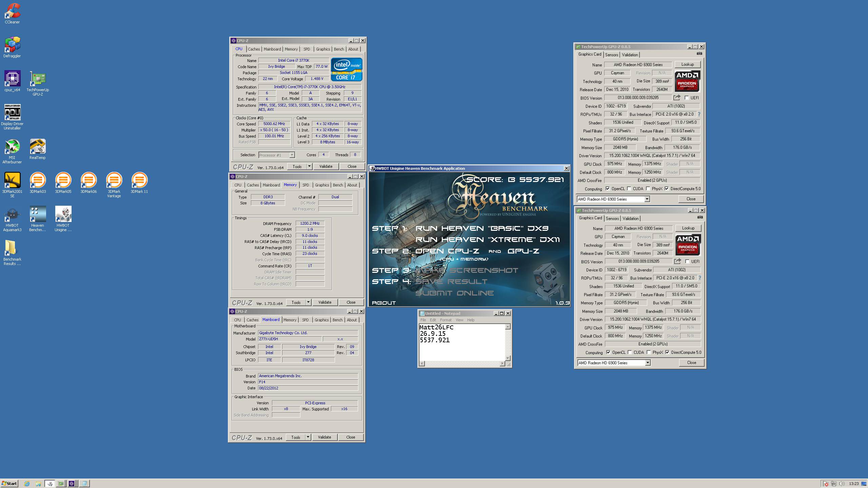Open Notepad Format menu
The height and width of the screenshot is (488, 868).
pyautogui.click(x=446, y=320)
